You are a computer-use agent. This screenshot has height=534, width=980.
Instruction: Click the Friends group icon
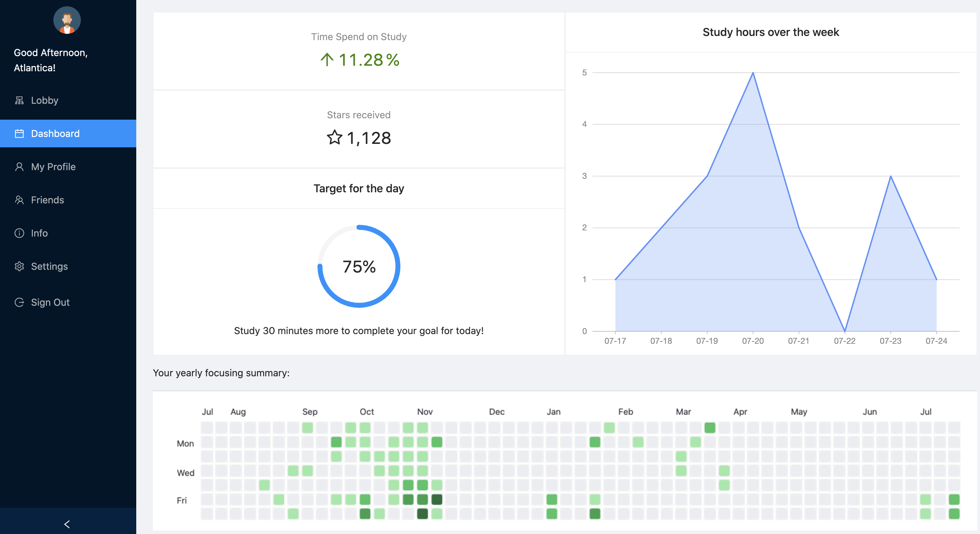point(19,200)
